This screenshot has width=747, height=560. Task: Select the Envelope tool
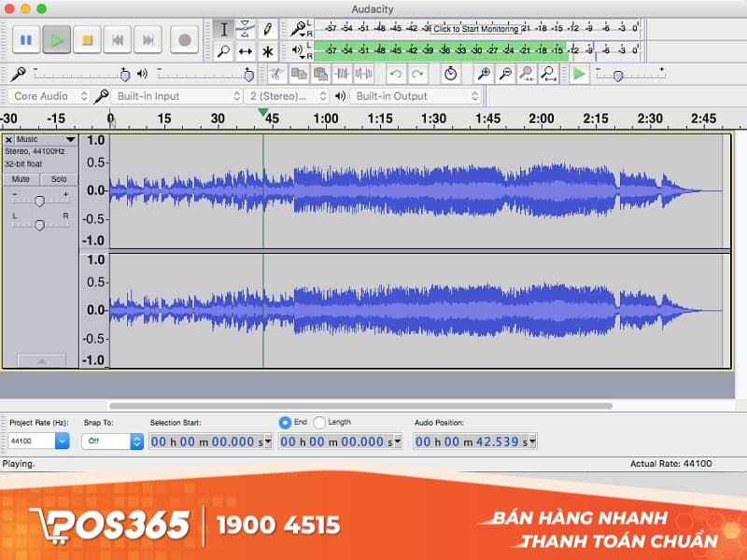[x=244, y=29]
